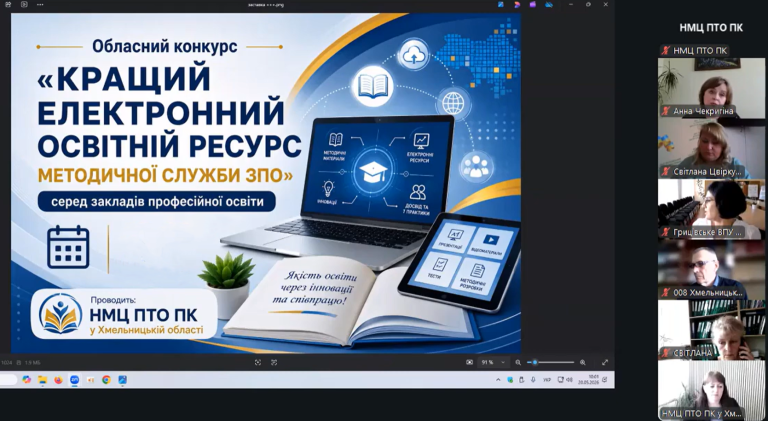Click the actual-size icon below the image
This screenshot has width=768, height=421.
click(x=274, y=362)
